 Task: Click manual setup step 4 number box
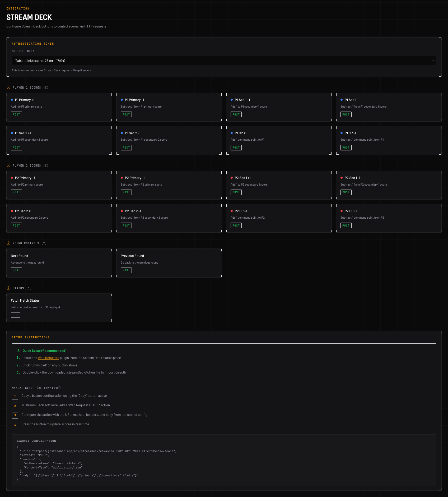15,425
